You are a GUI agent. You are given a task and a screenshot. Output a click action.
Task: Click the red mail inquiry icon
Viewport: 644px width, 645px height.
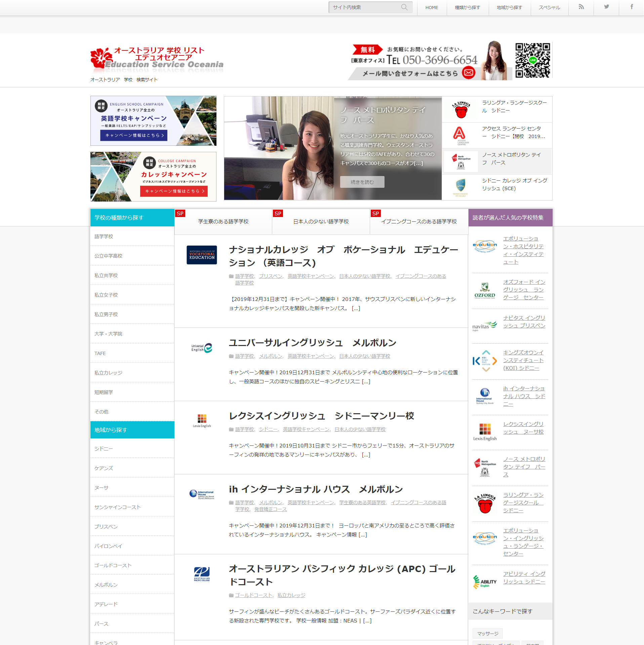tap(469, 73)
